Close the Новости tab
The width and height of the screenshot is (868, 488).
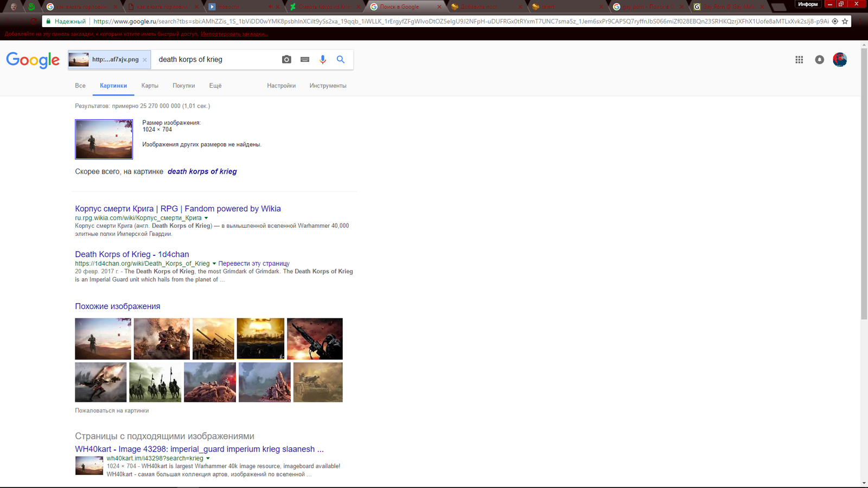tap(278, 7)
